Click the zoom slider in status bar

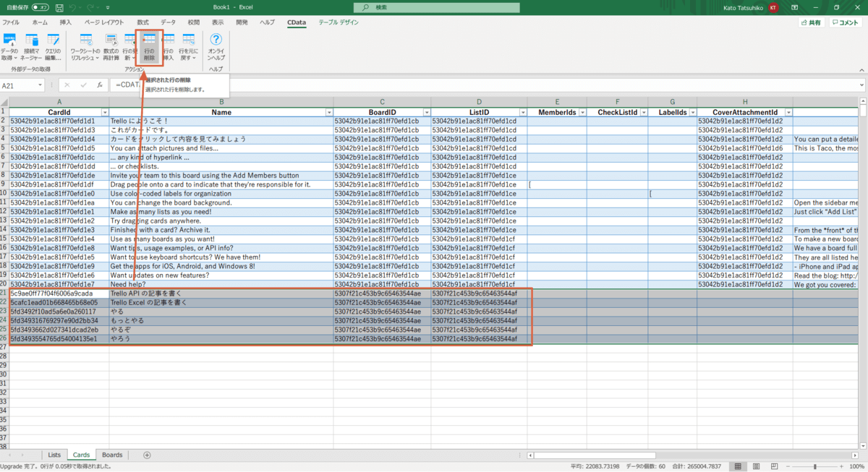coord(814,466)
